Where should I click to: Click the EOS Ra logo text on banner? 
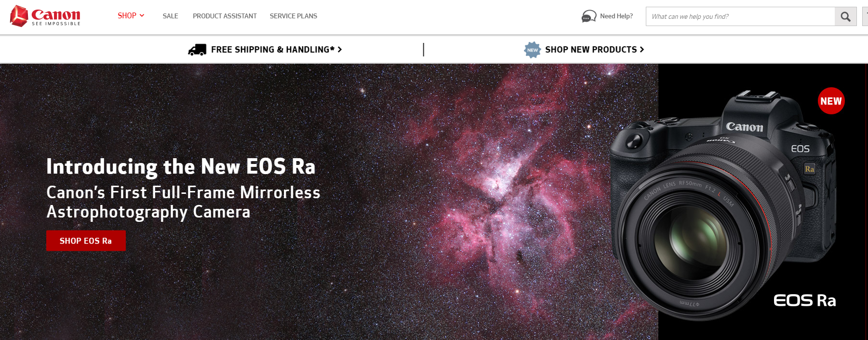click(x=804, y=300)
